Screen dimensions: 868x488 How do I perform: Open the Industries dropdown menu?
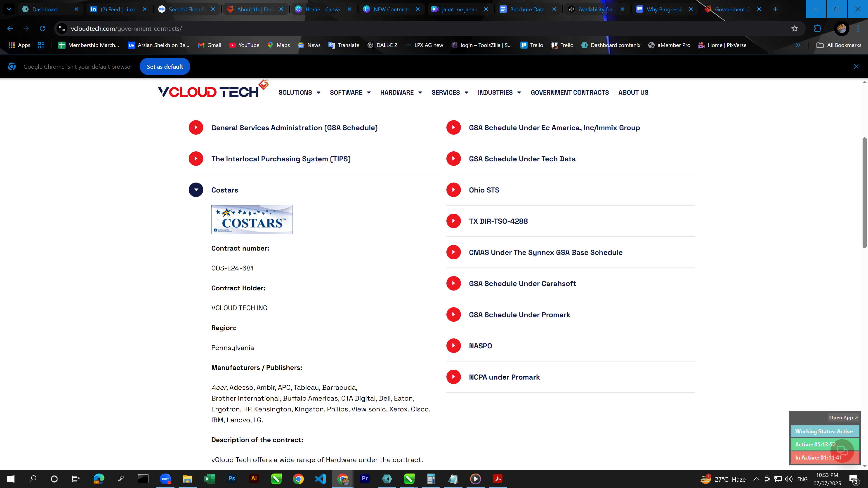pyautogui.click(x=499, y=93)
